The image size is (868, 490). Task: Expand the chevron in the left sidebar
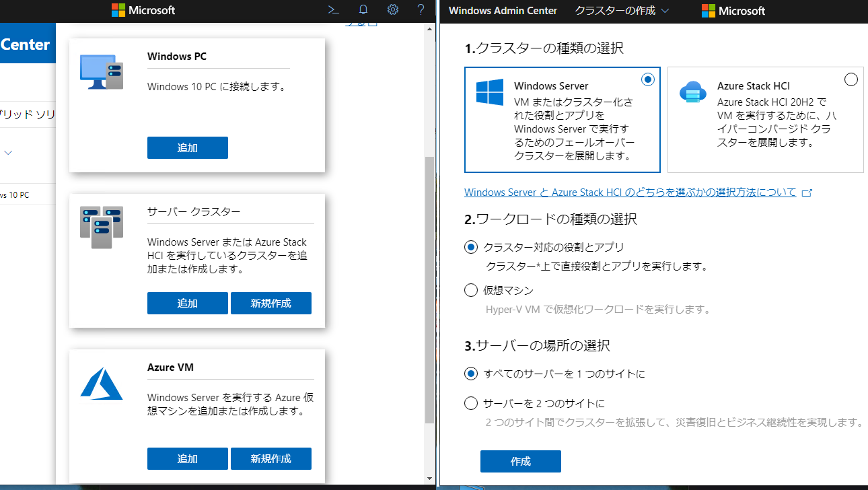click(7, 152)
